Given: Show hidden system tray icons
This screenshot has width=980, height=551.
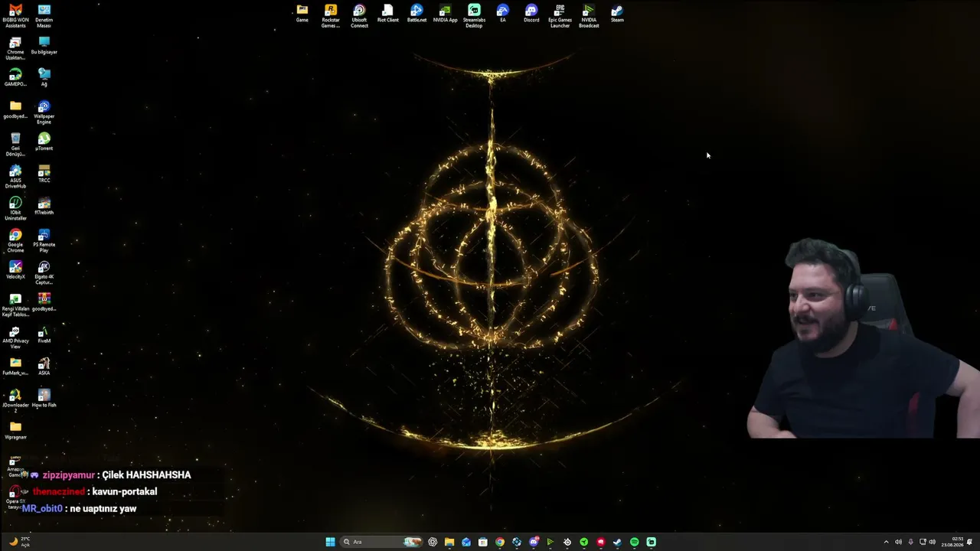Looking at the screenshot, I should pos(887,542).
